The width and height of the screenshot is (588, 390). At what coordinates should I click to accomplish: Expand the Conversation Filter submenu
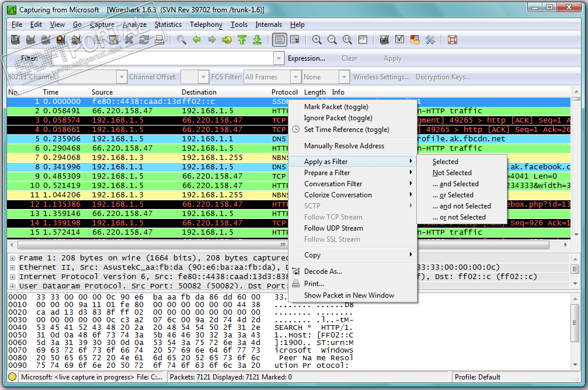(x=352, y=184)
